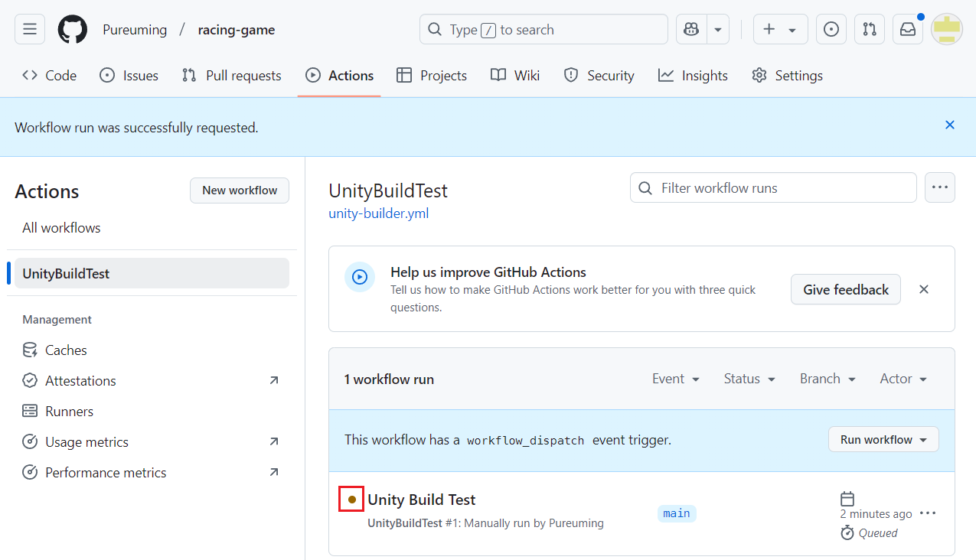Expand the Branch filter dropdown
The image size is (976, 560).
point(827,379)
